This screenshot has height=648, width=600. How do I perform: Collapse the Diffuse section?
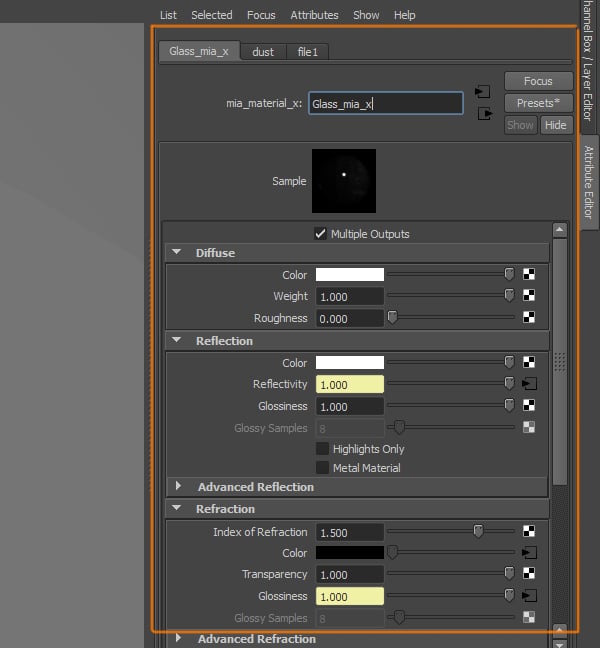tap(177, 253)
